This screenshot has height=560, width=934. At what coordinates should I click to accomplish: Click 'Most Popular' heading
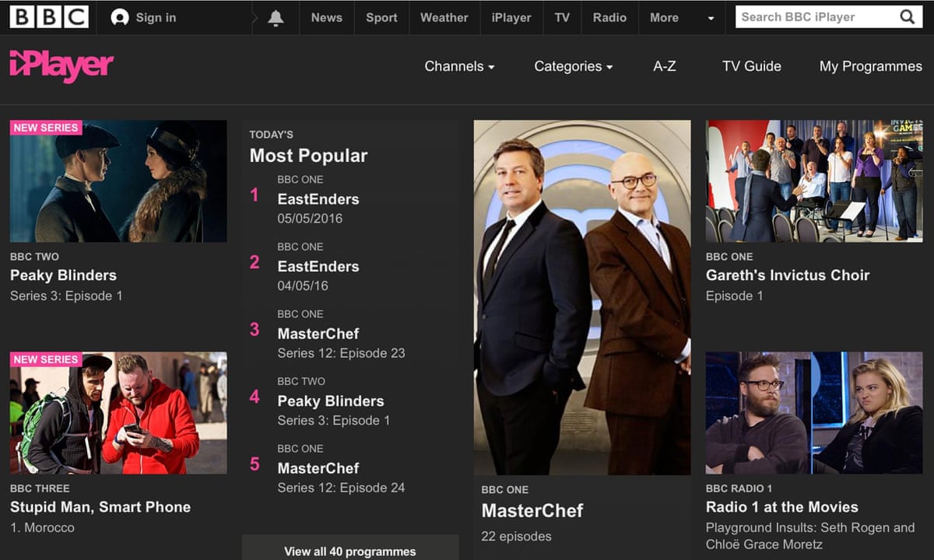(x=308, y=156)
